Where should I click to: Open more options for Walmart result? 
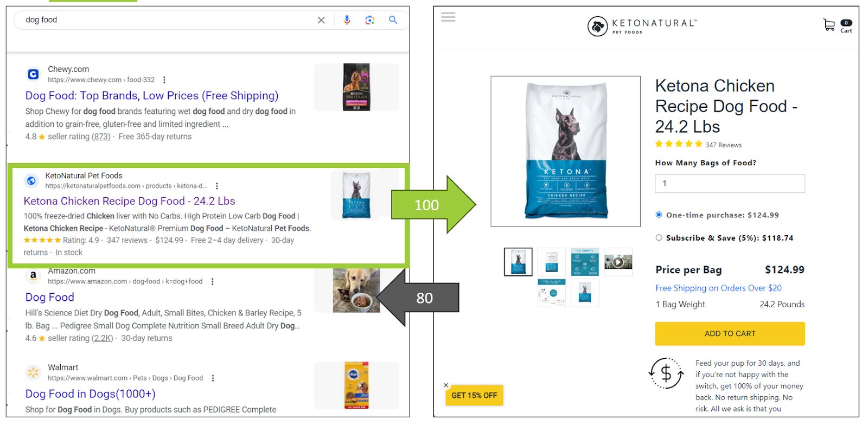coord(213,378)
